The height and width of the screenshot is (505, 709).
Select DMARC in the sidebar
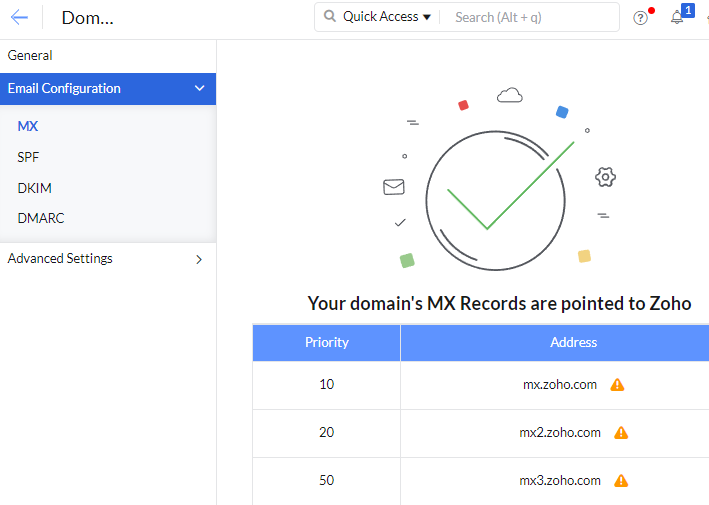pos(41,218)
